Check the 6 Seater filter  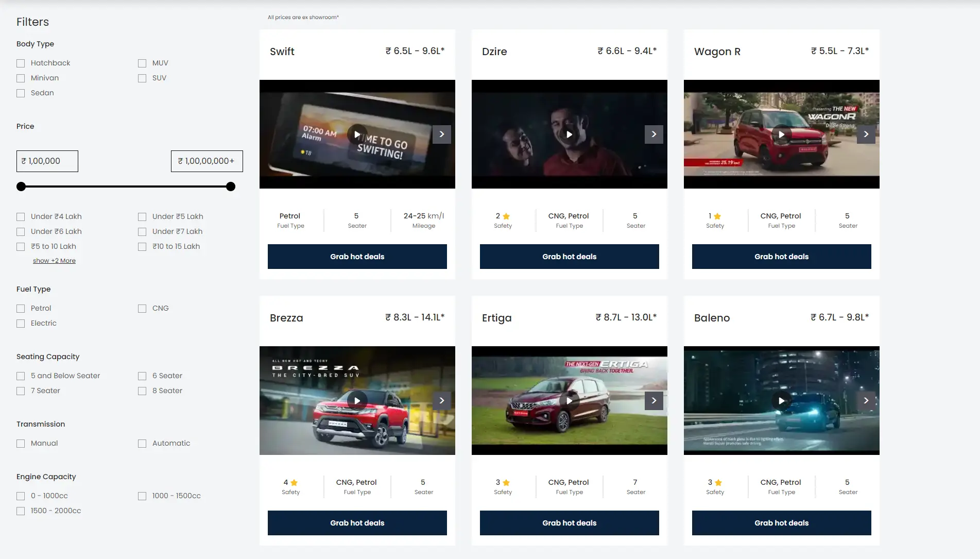pyautogui.click(x=142, y=376)
